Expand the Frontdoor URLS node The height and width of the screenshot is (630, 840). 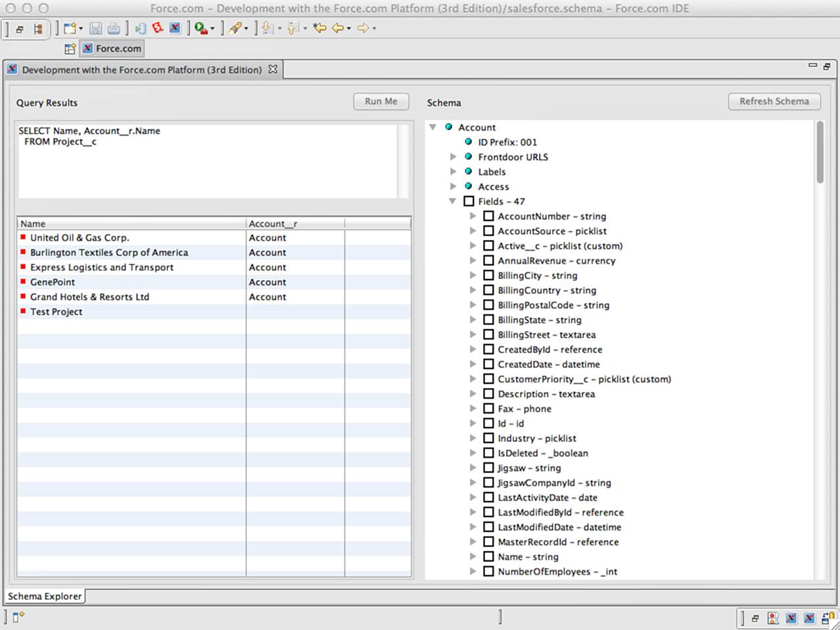click(x=453, y=157)
